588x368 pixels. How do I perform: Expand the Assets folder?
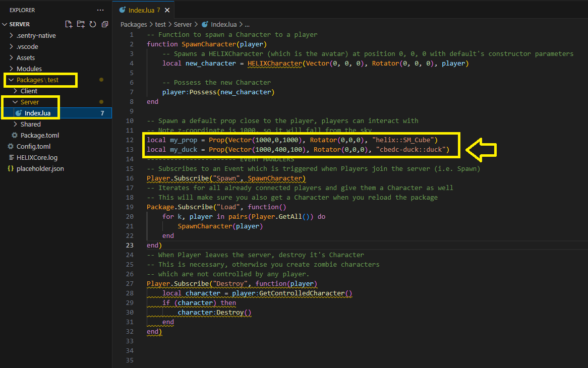pos(25,57)
